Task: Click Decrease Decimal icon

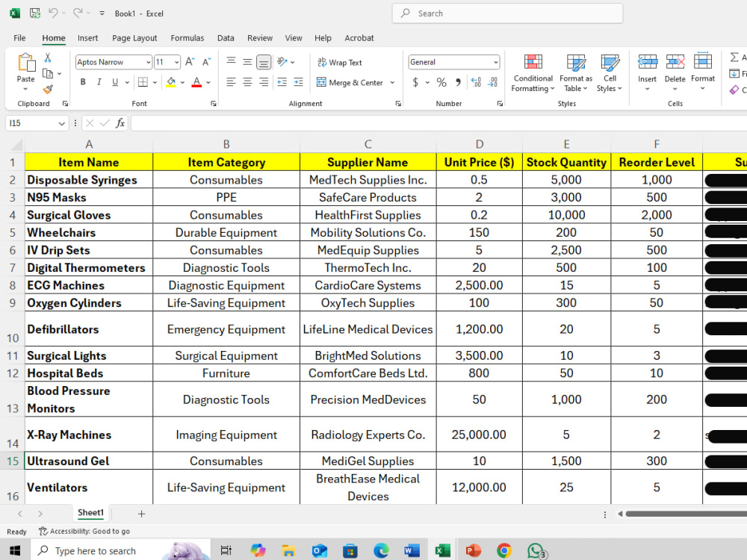Action: click(492, 82)
